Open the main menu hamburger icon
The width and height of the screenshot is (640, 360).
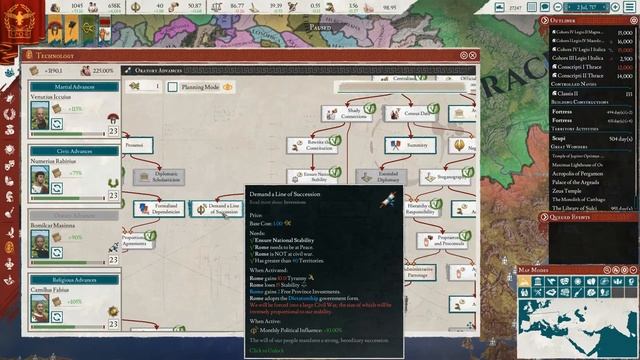tap(630, 7)
